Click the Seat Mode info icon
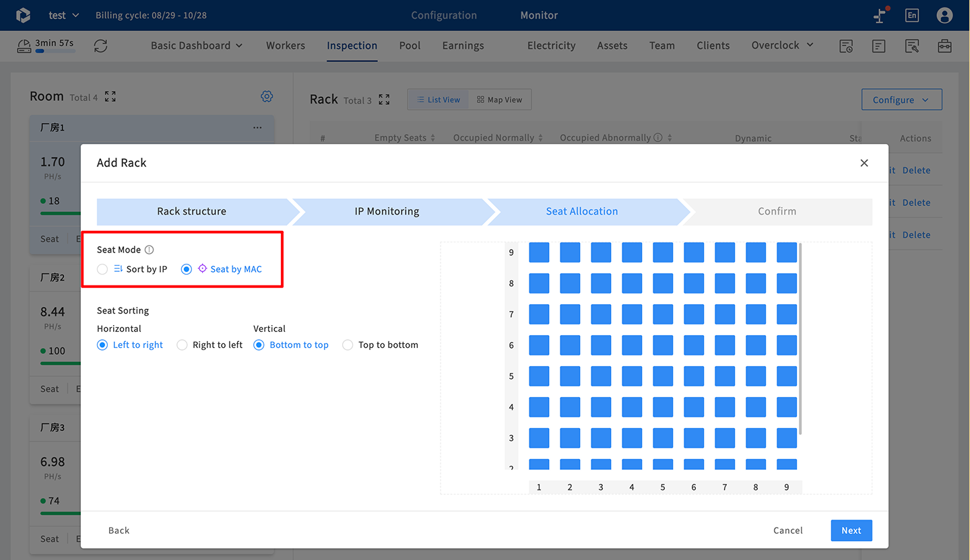This screenshot has height=560, width=970. 150,250
